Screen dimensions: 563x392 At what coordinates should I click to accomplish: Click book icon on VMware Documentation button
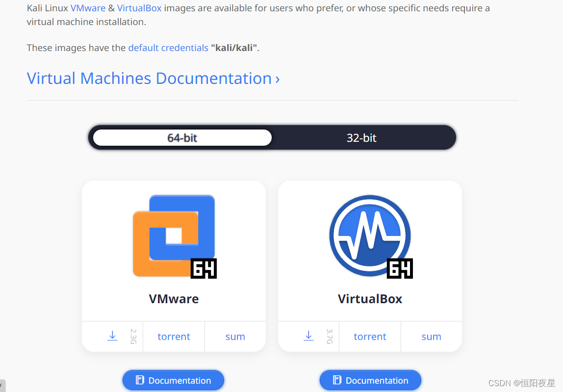point(140,380)
